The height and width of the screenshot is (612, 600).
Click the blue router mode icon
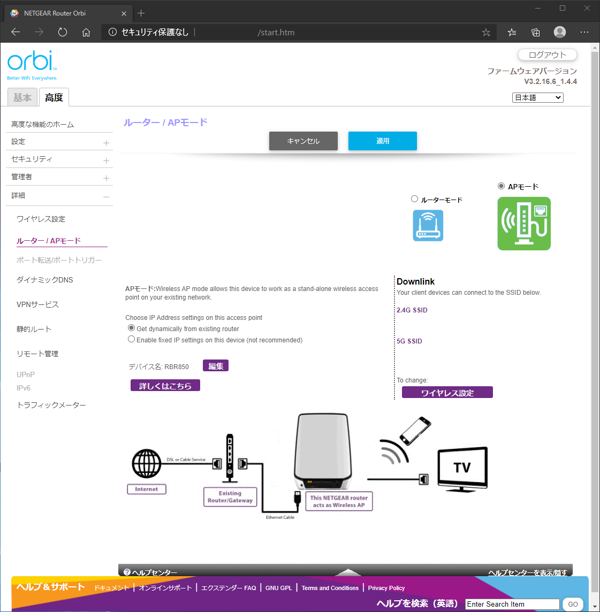(428, 225)
